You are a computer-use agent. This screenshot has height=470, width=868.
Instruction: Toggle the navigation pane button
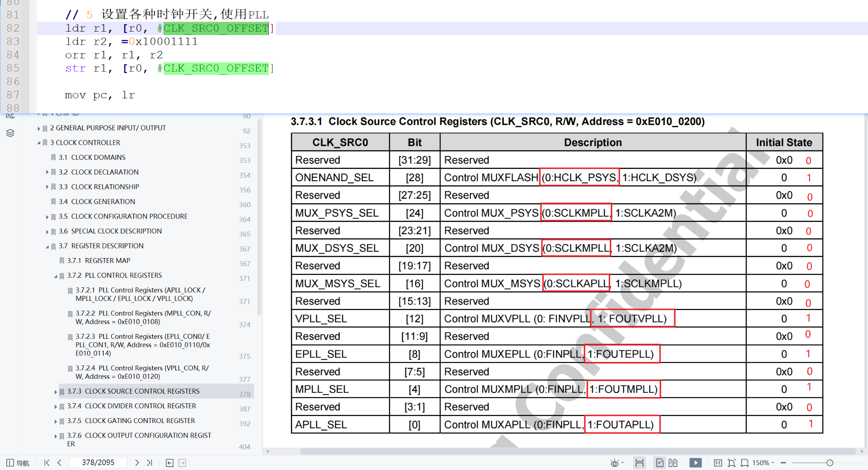pos(18,463)
